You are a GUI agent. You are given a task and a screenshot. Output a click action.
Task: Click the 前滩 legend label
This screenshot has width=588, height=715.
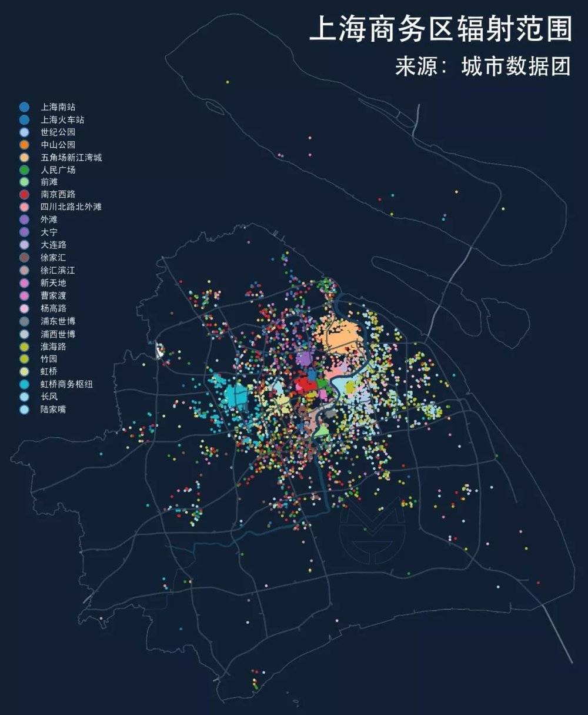pos(49,182)
